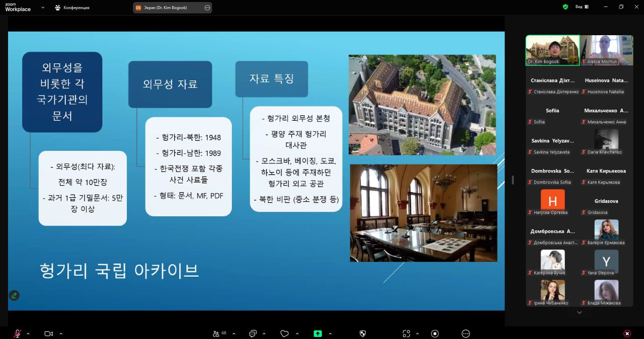Open the Конференция tab

point(72,8)
